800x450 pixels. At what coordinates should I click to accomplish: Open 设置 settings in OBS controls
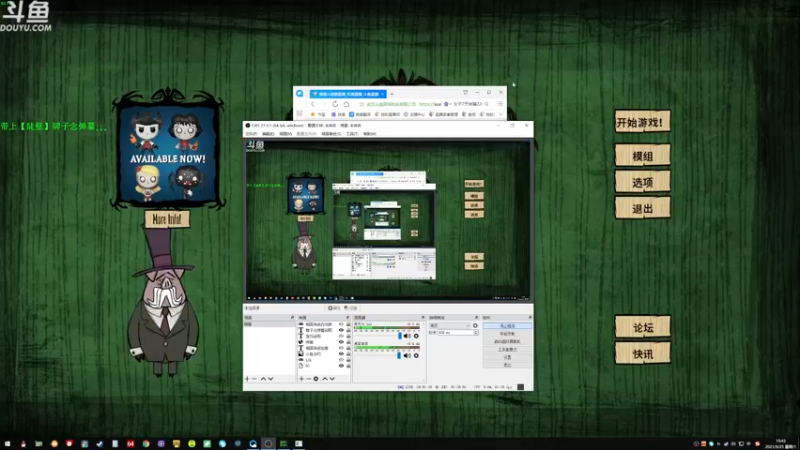pyautogui.click(x=508, y=357)
